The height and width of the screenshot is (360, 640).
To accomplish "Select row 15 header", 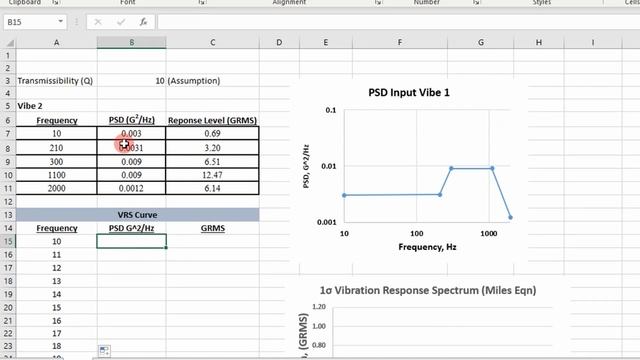I will click(x=8, y=241).
